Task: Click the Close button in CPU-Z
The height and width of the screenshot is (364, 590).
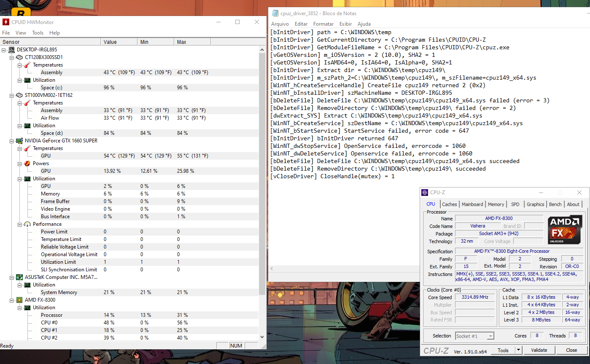Action: click(x=571, y=350)
